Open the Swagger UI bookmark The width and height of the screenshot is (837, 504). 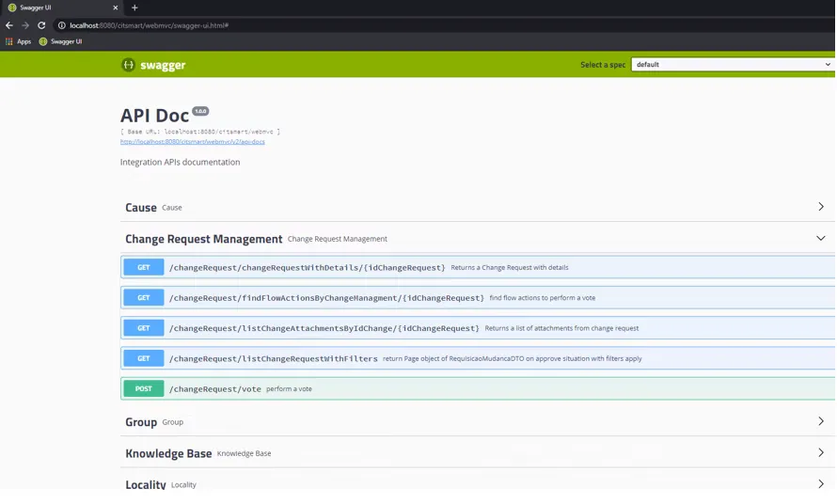coord(60,41)
